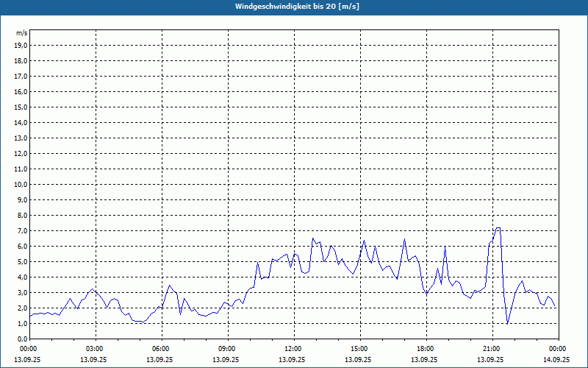Click the 21:00 time label
The image size is (588, 368).
(x=492, y=349)
